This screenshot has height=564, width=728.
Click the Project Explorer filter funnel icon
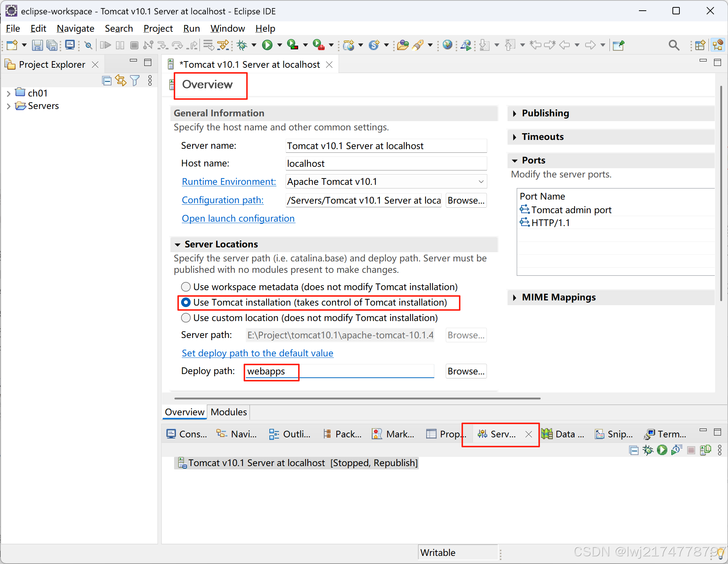click(135, 80)
